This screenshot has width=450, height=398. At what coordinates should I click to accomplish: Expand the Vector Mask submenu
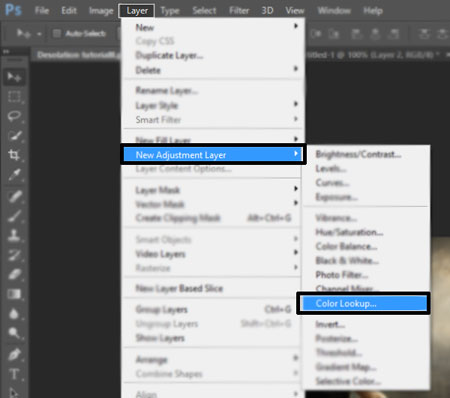point(213,204)
